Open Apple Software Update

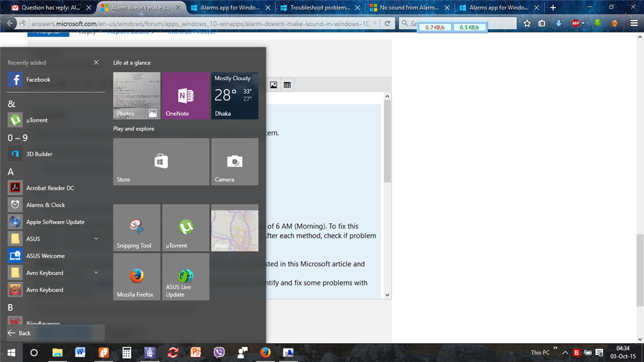(x=55, y=222)
